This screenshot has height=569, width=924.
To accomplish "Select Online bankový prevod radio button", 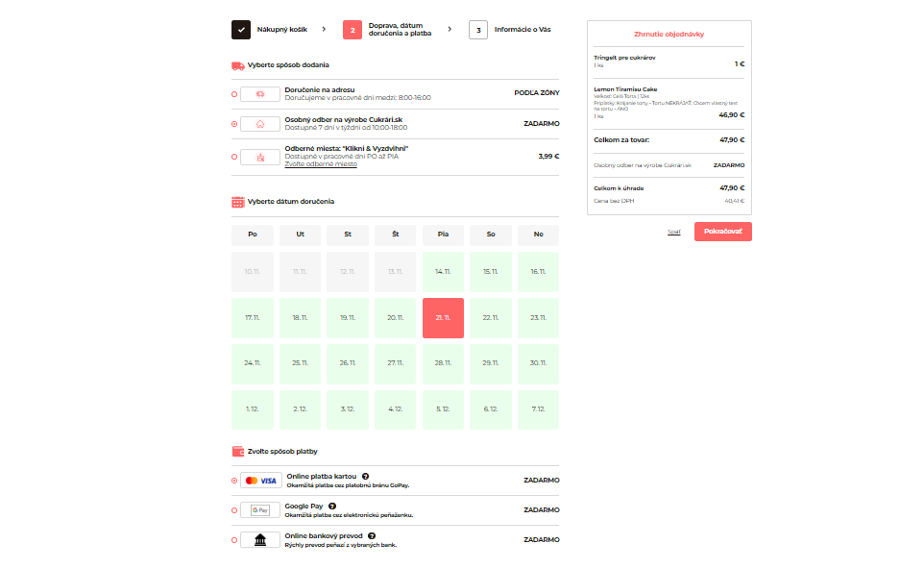I will coord(234,540).
